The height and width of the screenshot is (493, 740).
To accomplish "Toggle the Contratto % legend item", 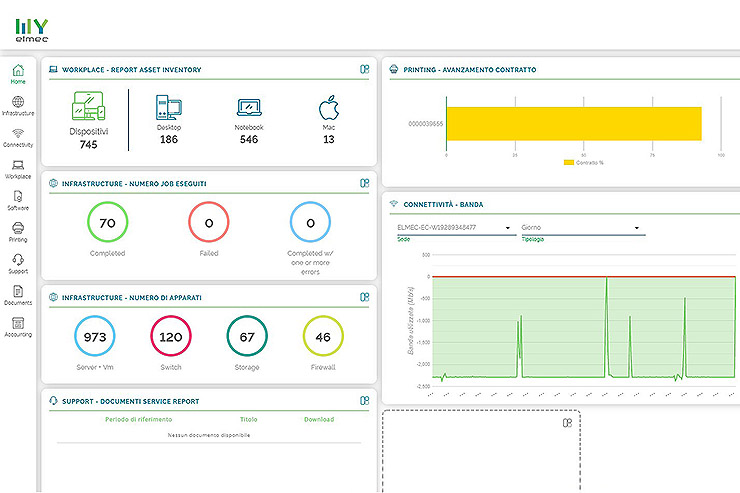I will (584, 161).
